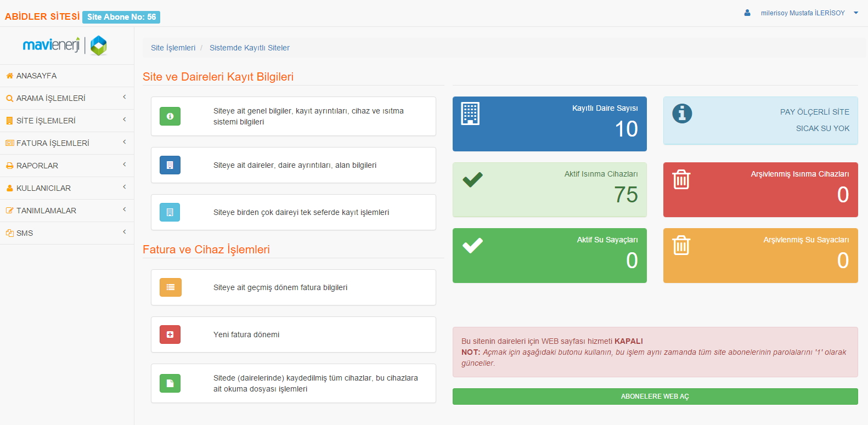This screenshot has width=868, height=425.
Task: Click the user profile icon in top bar
Action: [747, 13]
